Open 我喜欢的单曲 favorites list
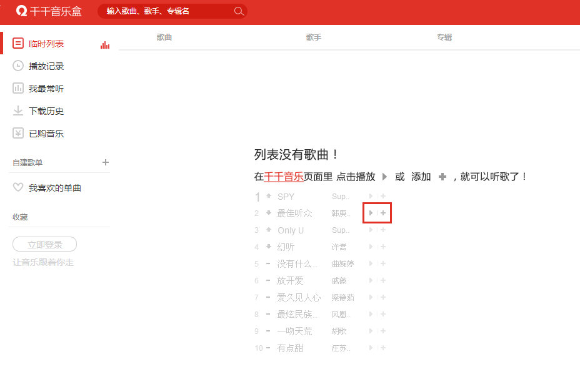Image resolution: width=580 pixels, height=392 pixels. click(54, 188)
